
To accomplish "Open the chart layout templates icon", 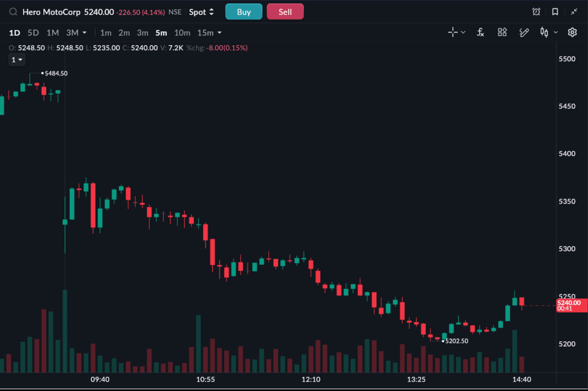I will click(x=502, y=32).
